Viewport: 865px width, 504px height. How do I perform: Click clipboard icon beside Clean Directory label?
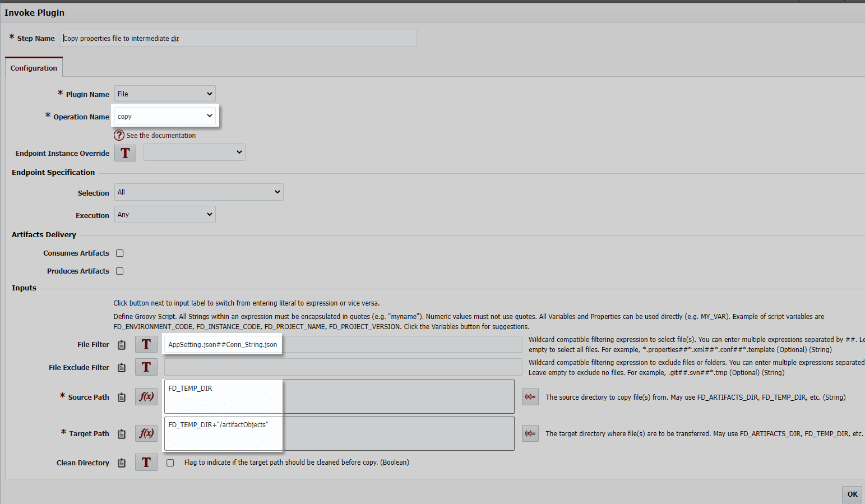[x=122, y=463]
